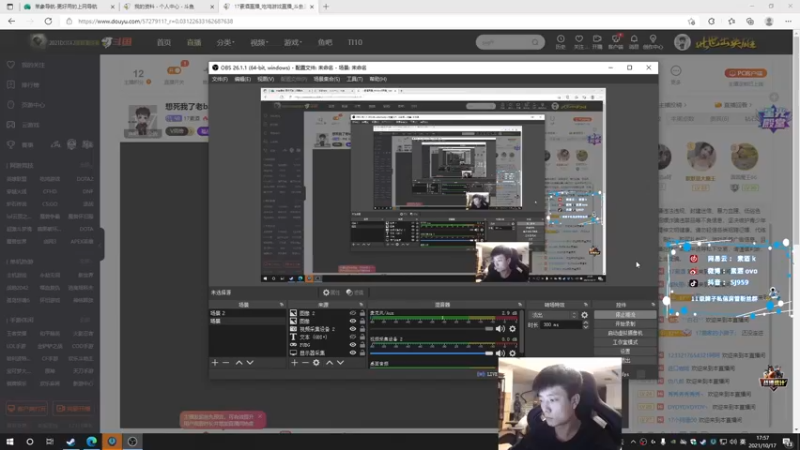Adjust video capture device 2 volume slider
Viewport: 800px width, 450px height.
pyautogui.click(x=432, y=353)
